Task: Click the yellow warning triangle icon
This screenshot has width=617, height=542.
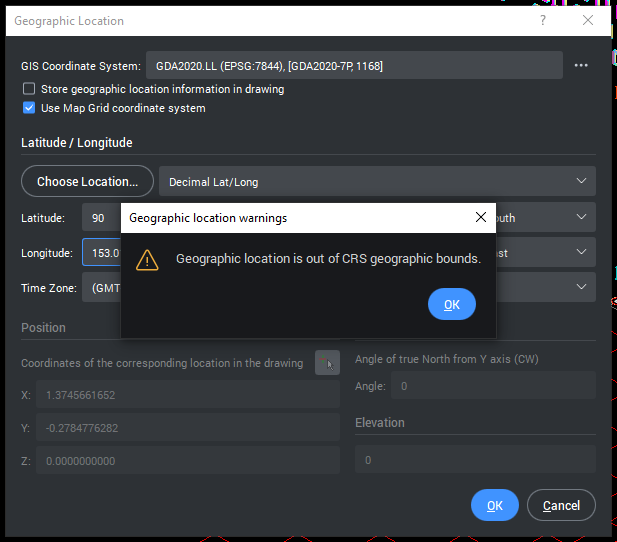Action: click(147, 259)
